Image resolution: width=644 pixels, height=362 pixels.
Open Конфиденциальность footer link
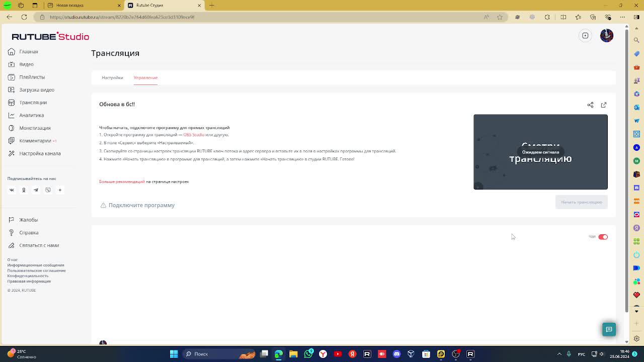click(x=28, y=276)
